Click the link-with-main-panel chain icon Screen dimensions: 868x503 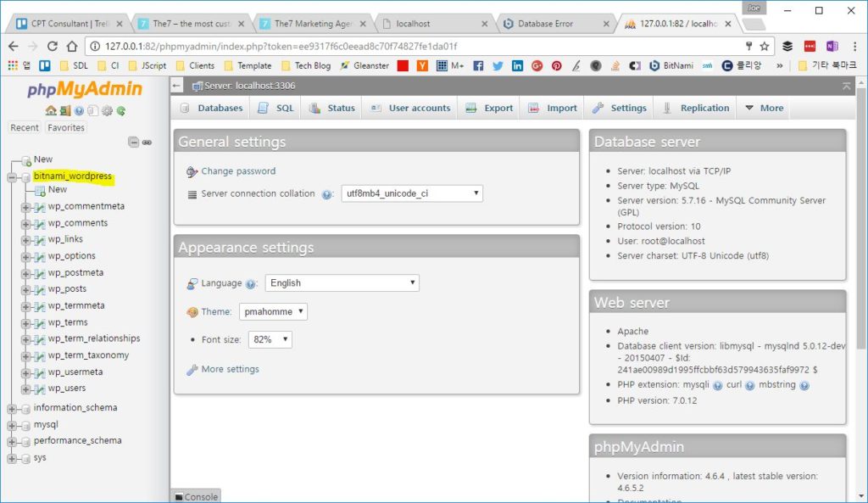pyautogui.click(x=147, y=143)
